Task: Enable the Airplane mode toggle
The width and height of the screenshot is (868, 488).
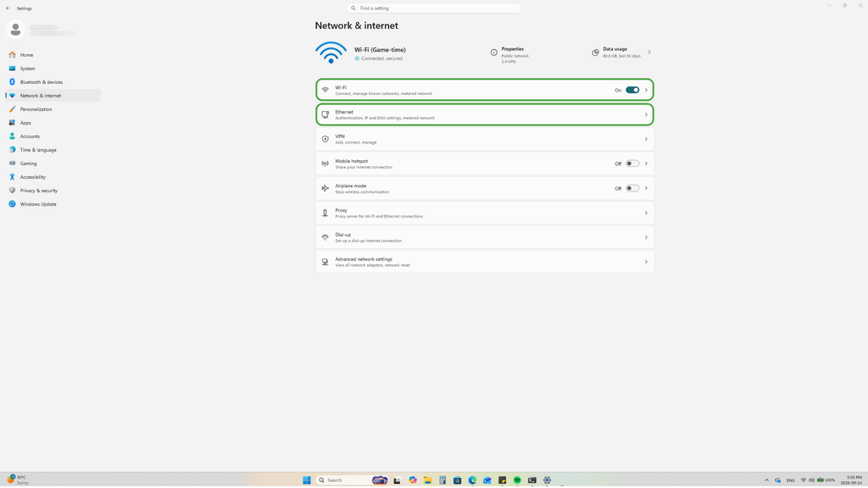Action: tap(632, 188)
